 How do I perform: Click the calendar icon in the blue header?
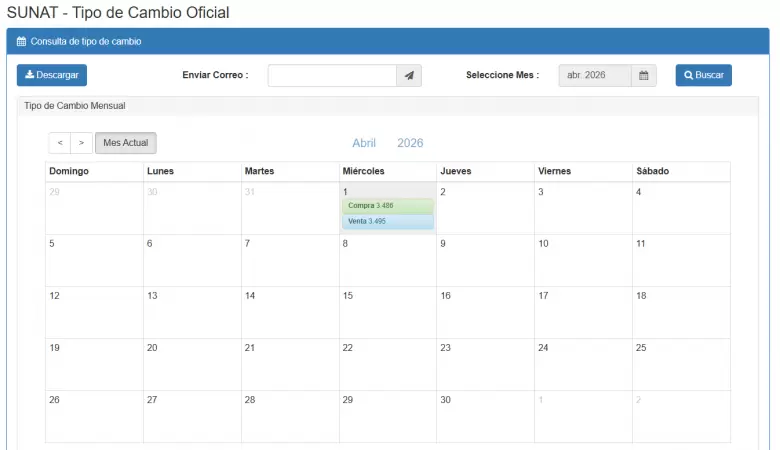(x=22, y=42)
